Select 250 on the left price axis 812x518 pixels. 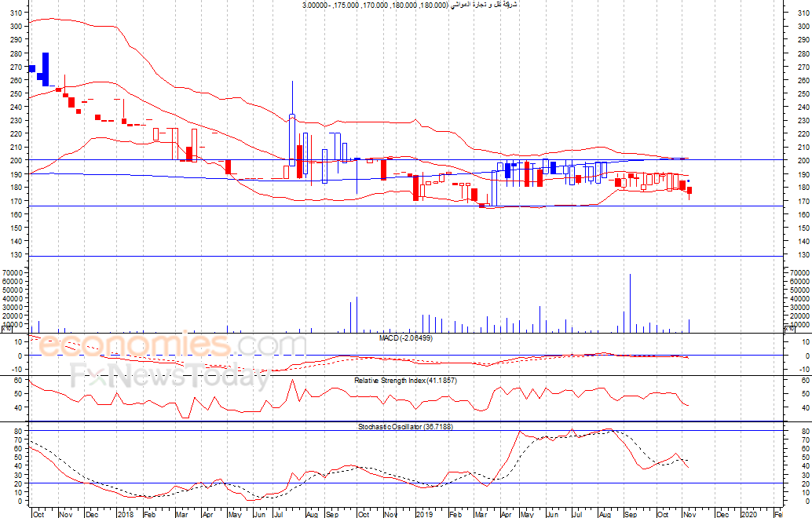16,93
